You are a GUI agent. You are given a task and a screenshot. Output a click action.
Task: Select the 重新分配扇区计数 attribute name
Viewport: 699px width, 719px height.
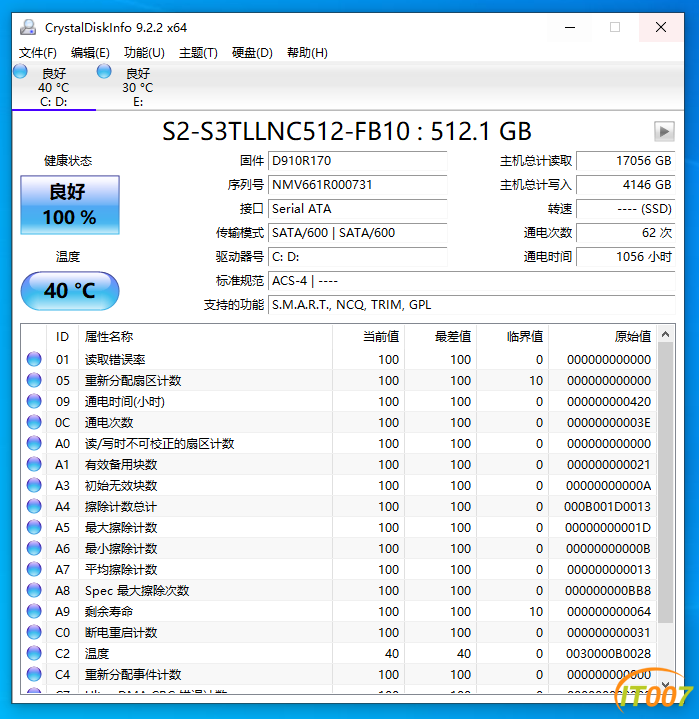[x=133, y=381]
